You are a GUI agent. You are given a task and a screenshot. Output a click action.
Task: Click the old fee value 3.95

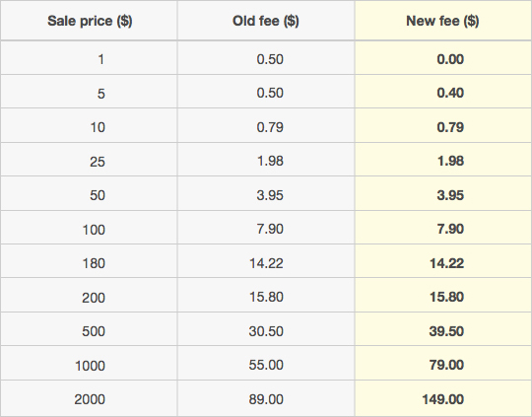[270, 195]
